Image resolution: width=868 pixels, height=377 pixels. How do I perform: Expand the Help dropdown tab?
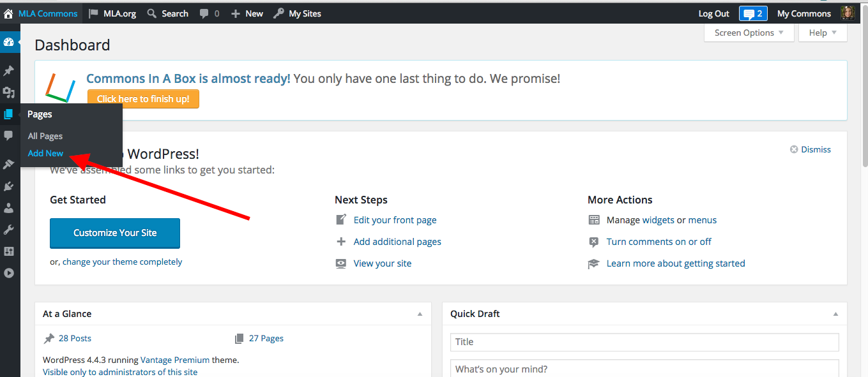(x=823, y=33)
